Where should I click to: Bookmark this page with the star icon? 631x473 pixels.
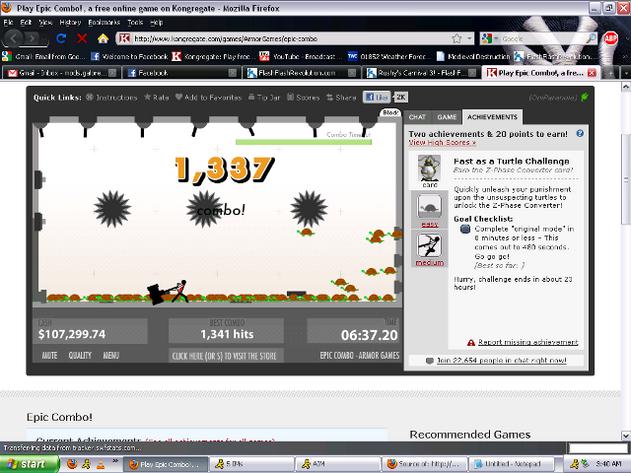[x=456, y=39]
